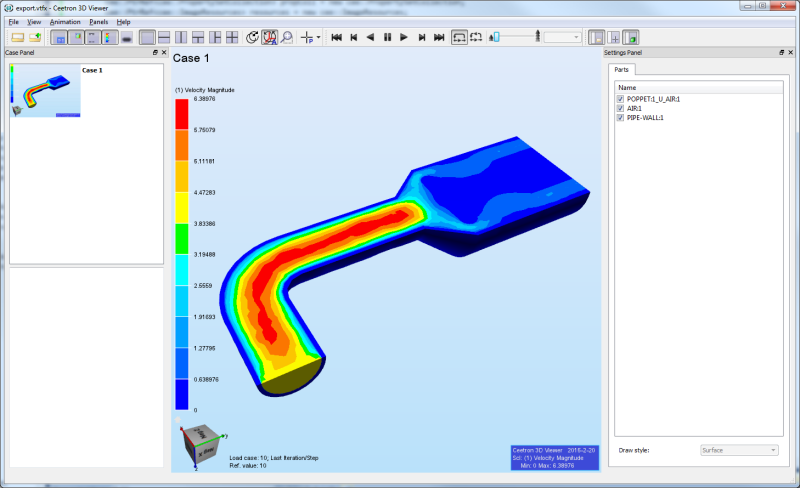Uncheck the PIPE-WALL:1 part checkbox

tap(620, 117)
